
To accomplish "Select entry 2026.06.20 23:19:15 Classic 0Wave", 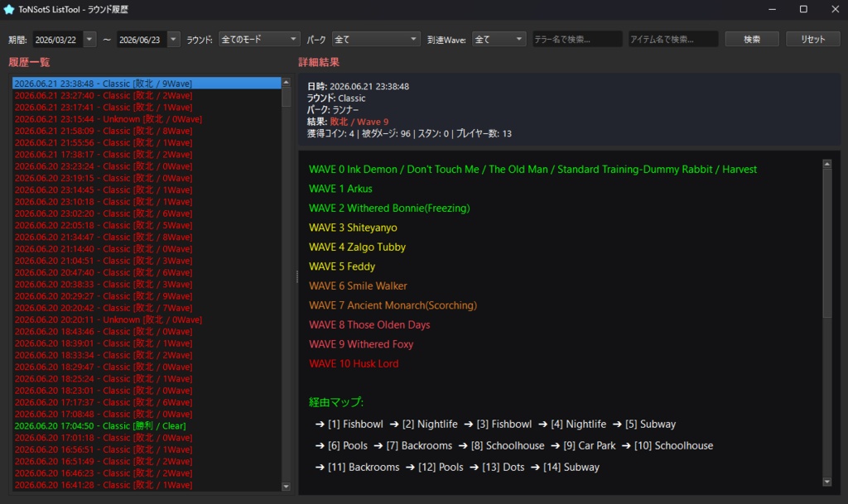I will point(147,178).
